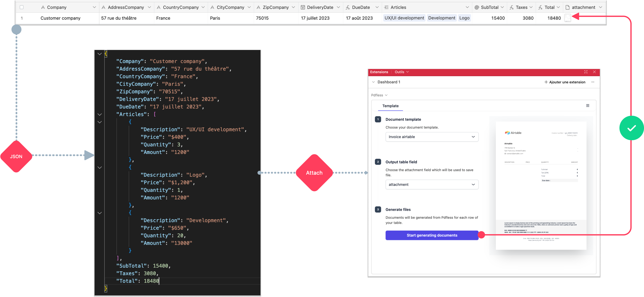Switch to the Template tab
Image resolution: width=644 pixels, height=297 pixels.
[390, 106]
